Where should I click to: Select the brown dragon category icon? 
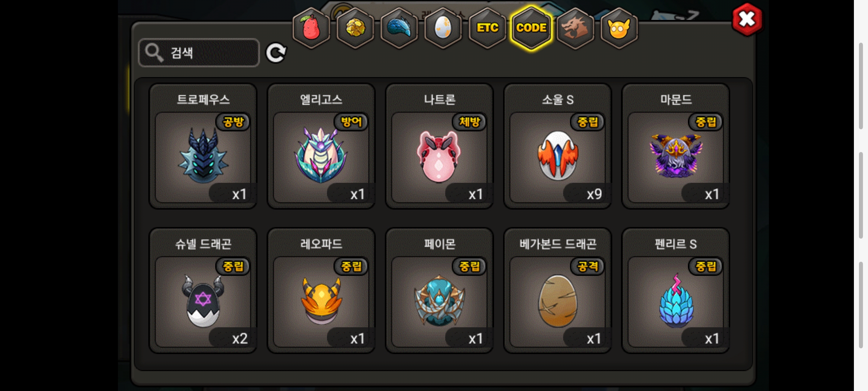pyautogui.click(x=575, y=28)
